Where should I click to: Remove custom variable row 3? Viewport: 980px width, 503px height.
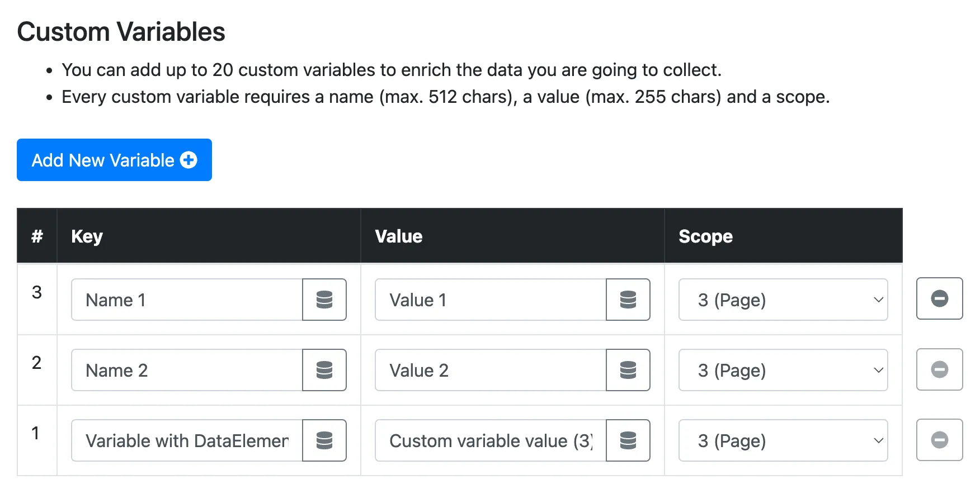[940, 298]
